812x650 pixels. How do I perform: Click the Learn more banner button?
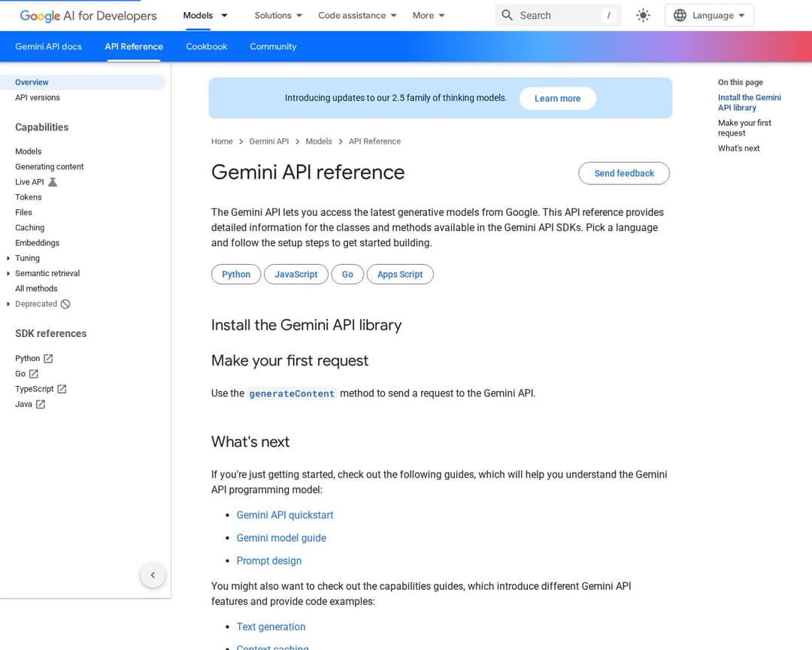coord(557,99)
